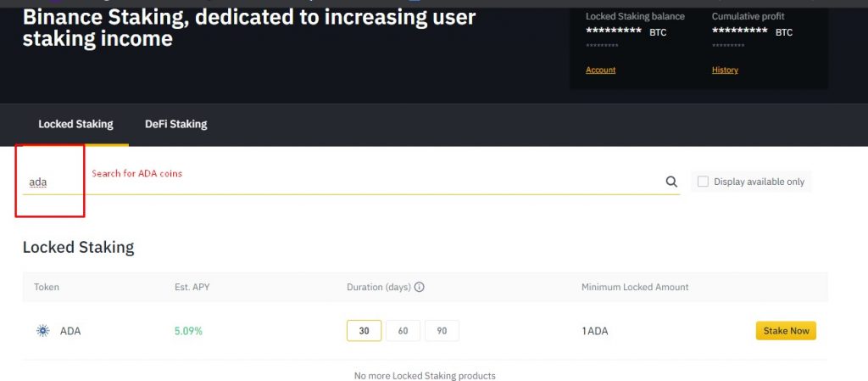The width and height of the screenshot is (868, 381).
Task: Click the hidden Locked Staking balance value
Action: click(614, 31)
